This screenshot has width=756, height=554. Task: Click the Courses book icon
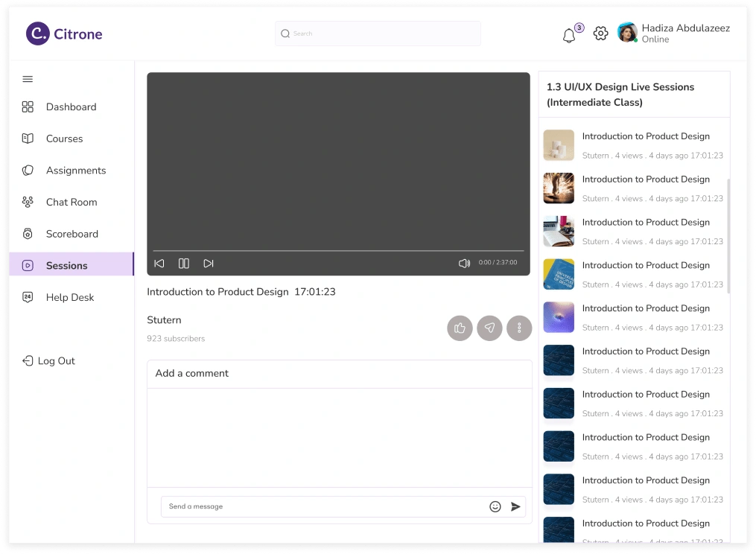pyautogui.click(x=28, y=138)
